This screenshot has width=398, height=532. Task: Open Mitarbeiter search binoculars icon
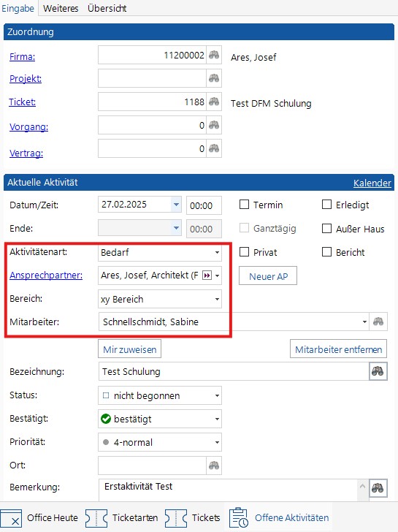pyautogui.click(x=378, y=322)
